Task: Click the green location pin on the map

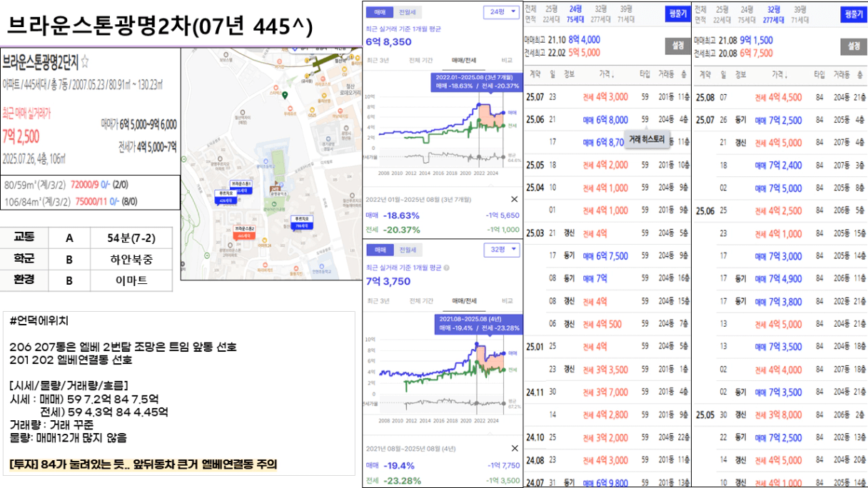Action: pyautogui.click(x=285, y=95)
